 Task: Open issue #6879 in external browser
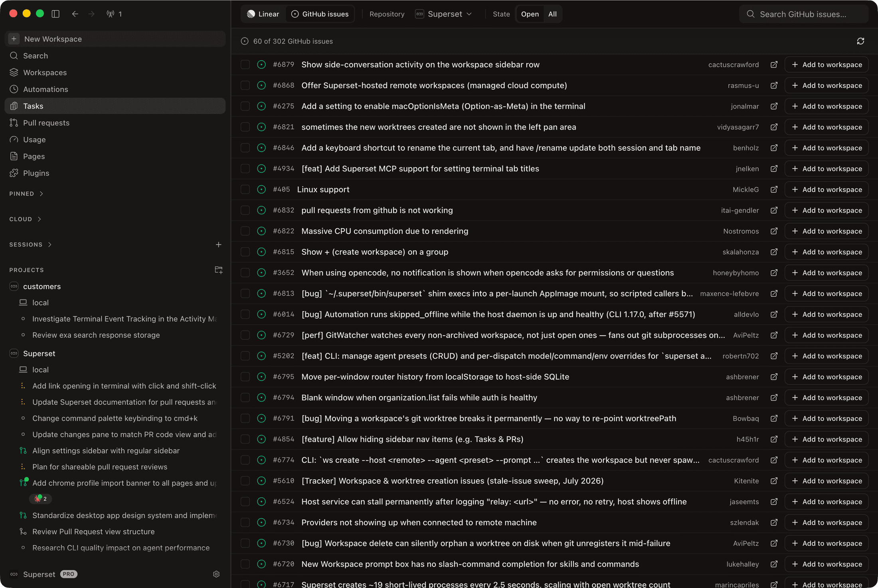point(774,65)
